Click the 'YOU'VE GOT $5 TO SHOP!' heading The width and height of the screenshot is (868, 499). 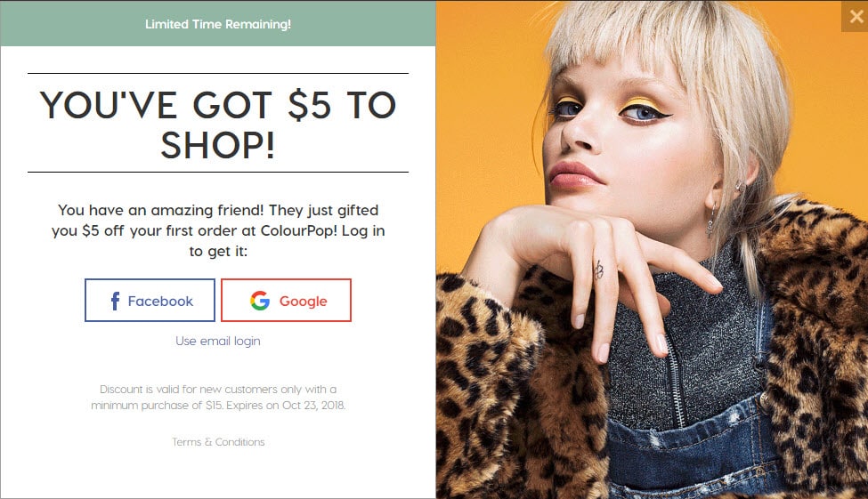tap(218, 125)
